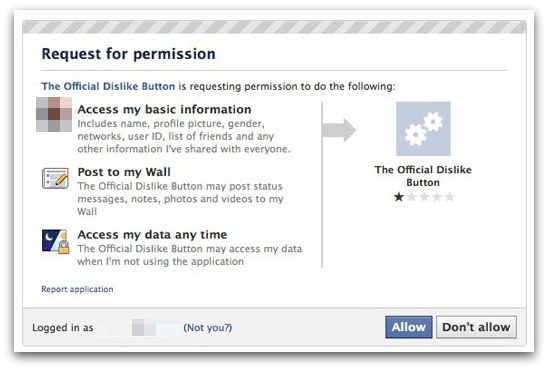Click the moon and padlock data access icon
The width and height of the screenshot is (548, 370).
pos(55,241)
